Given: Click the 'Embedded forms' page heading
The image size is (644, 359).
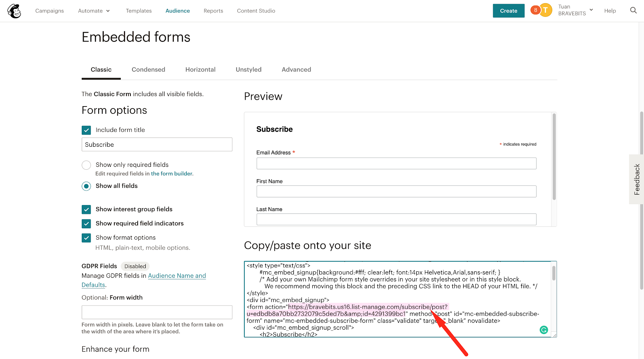Looking at the screenshot, I should coord(136,37).
